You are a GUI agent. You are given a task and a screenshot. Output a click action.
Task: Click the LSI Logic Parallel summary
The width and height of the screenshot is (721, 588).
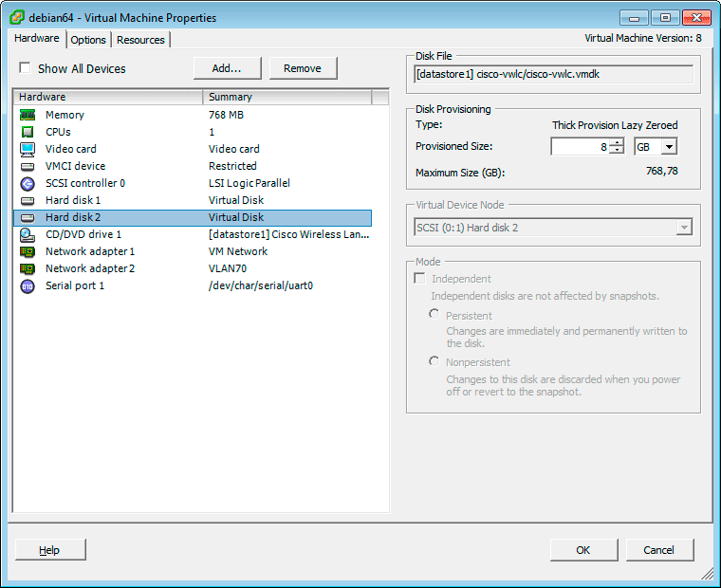(x=250, y=183)
